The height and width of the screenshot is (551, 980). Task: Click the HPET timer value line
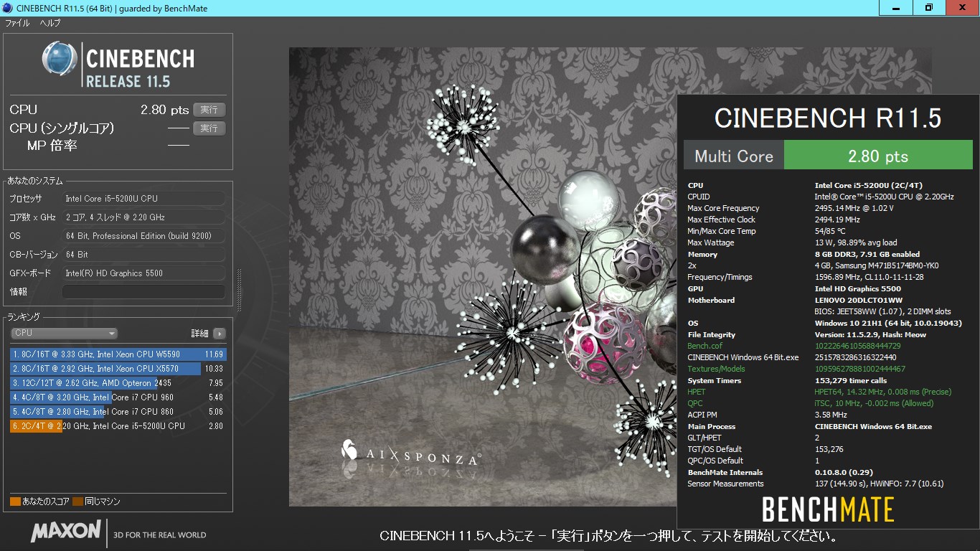[882, 392]
